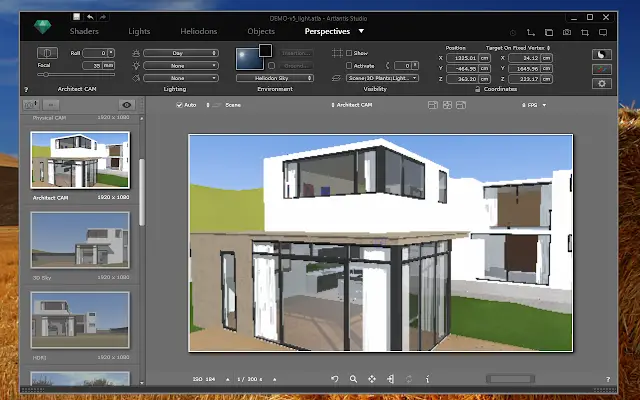Viewport: 640px width, 400px height.
Task: Click the delete view minus button
Action: [51, 105]
